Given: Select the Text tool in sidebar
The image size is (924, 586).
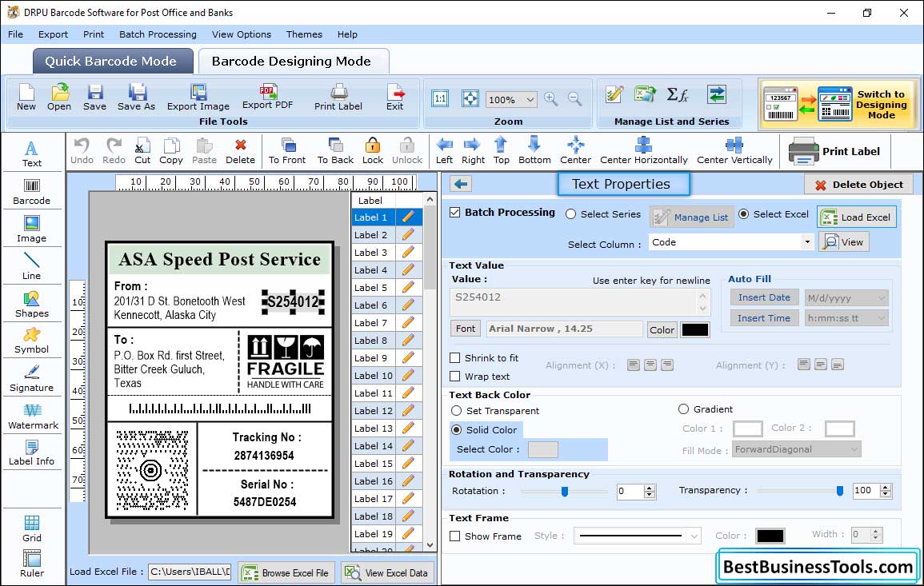Looking at the screenshot, I should point(32,153).
